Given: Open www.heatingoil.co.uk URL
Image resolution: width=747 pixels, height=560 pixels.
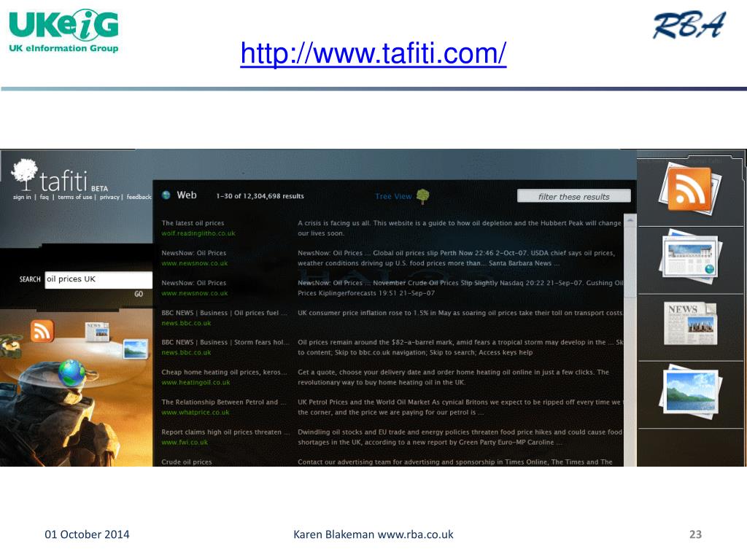Looking at the screenshot, I should [196, 382].
